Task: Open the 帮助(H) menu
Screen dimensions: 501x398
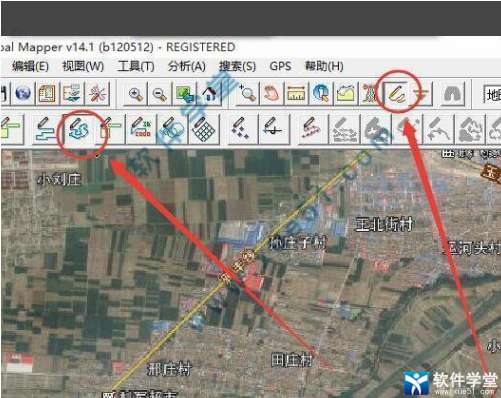Action: pyautogui.click(x=324, y=66)
